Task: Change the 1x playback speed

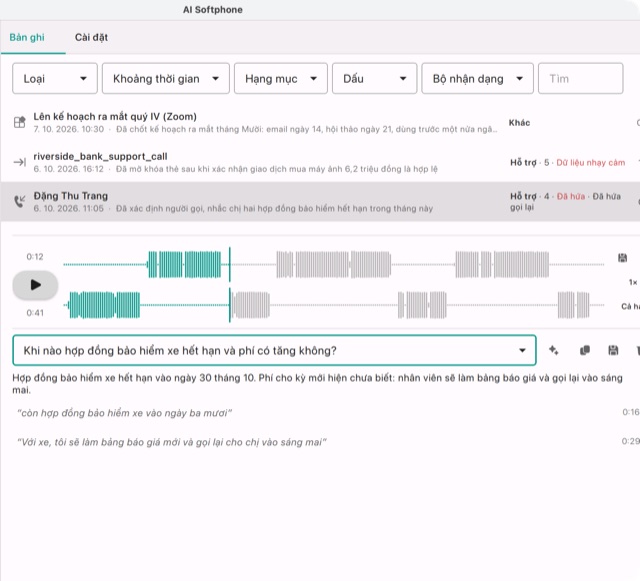Action: click(633, 282)
